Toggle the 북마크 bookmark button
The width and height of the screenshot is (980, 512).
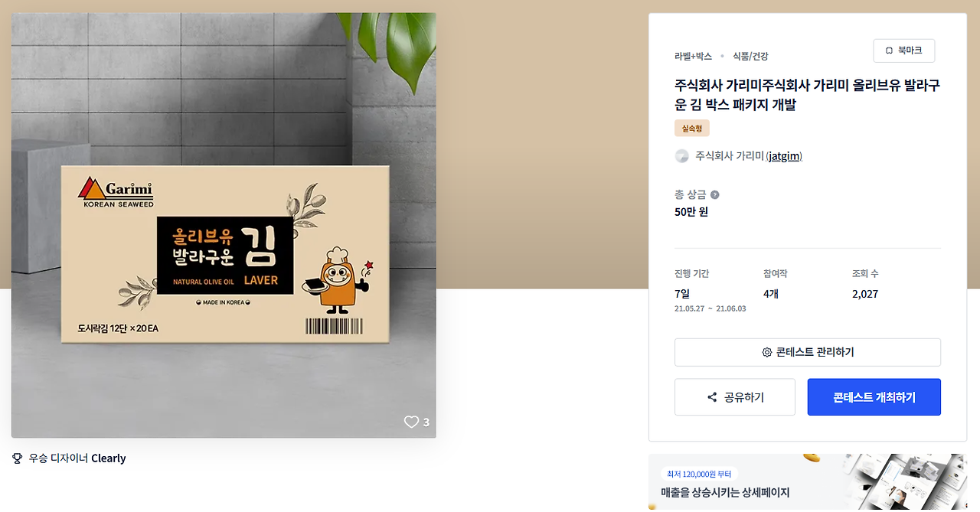point(904,51)
